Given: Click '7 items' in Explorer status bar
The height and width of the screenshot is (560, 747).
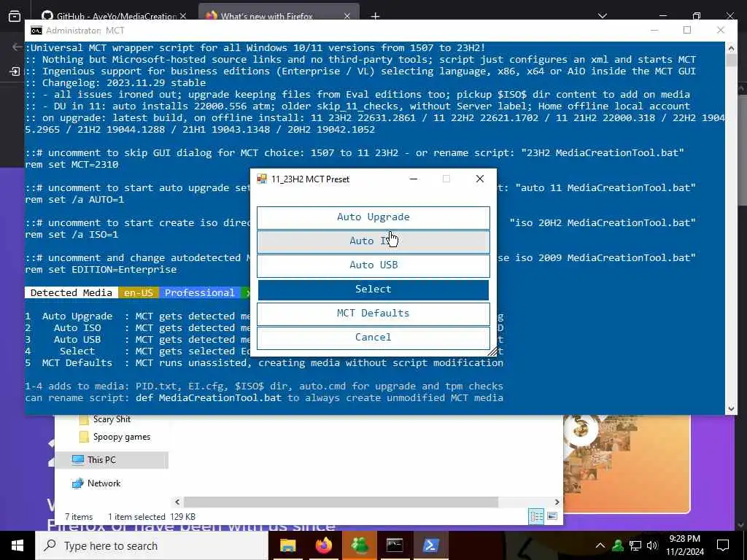Looking at the screenshot, I should click(x=79, y=517).
